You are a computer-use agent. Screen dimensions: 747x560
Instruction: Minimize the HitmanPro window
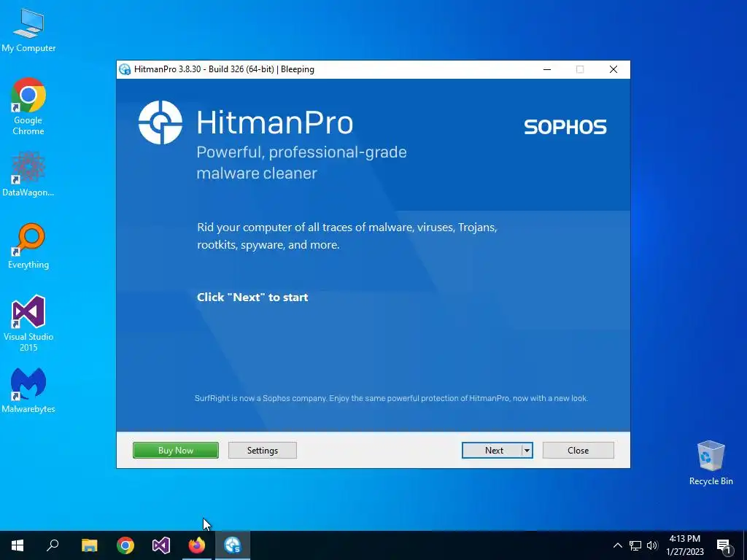coord(547,69)
